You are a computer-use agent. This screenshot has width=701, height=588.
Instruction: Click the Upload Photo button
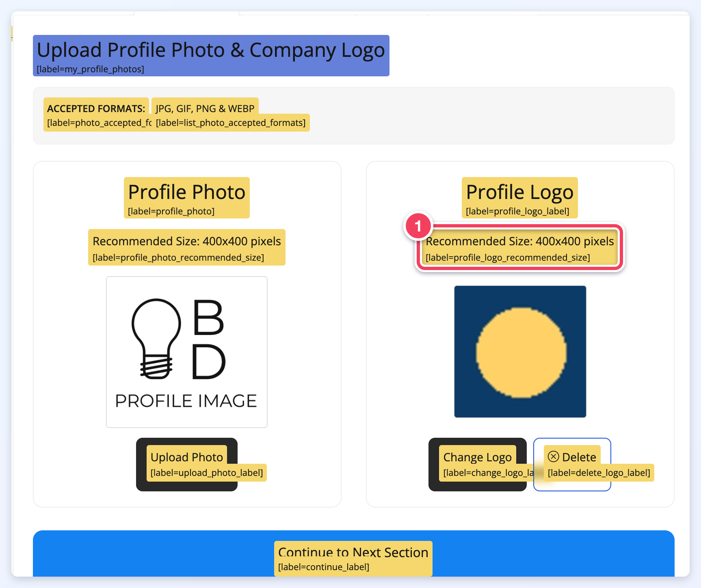186,464
